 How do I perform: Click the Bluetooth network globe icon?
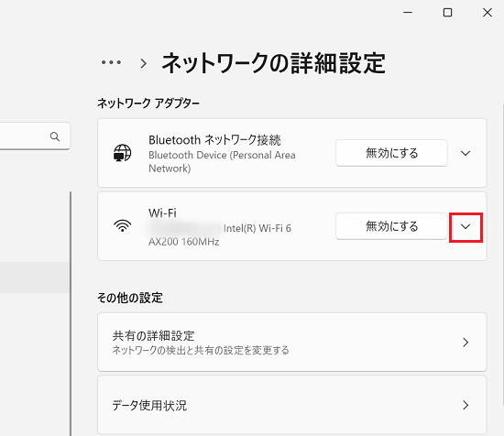pyautogui.click(x=123, y=153)
